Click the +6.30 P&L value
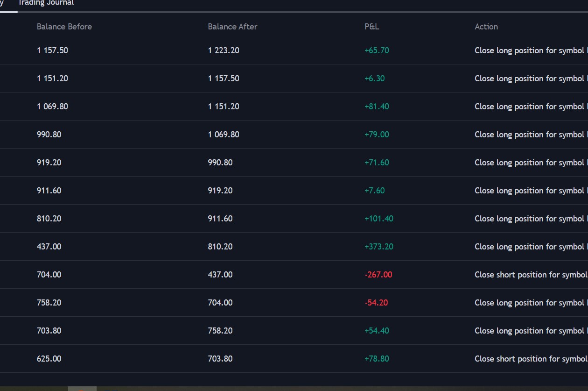This screenshot has width=588, height=391. (375, 78)
